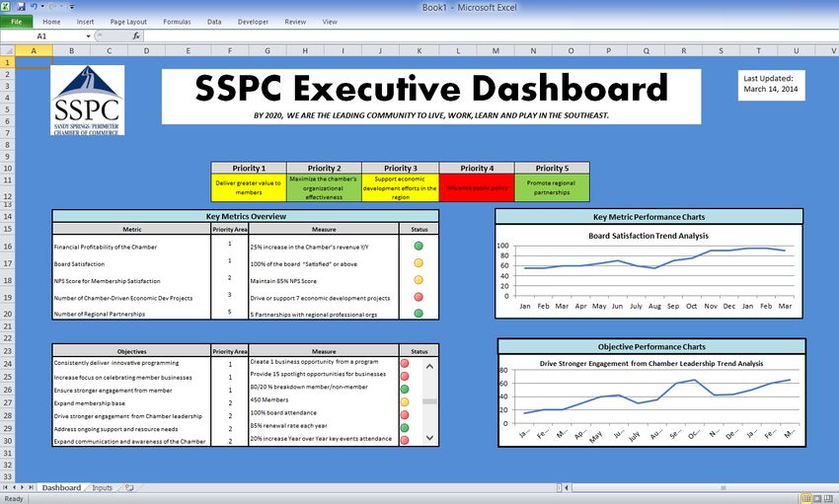Click the Redo icon in Quick Access Toolbar
The height and width of the screenshot is (504, 839).
tap(52, 7)
